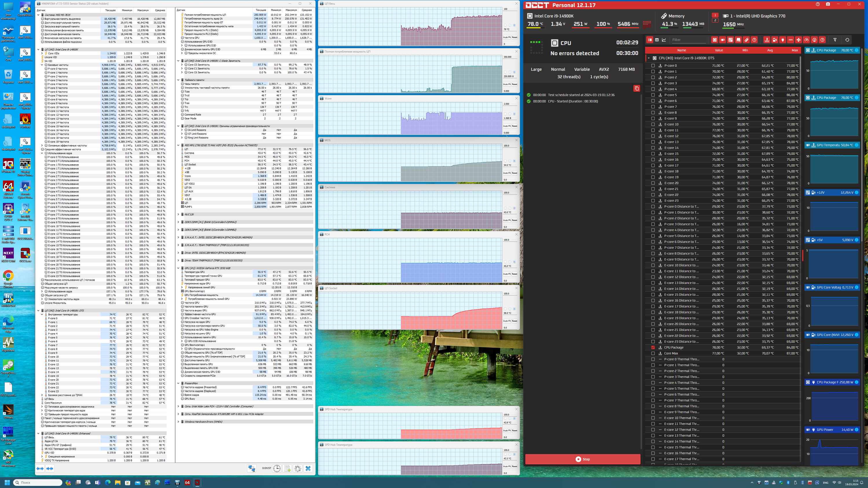This screenshot has width=868, height=488.
Task: Expand Windows Hardware Errors (WHEA) node
Action: [178, 422]
